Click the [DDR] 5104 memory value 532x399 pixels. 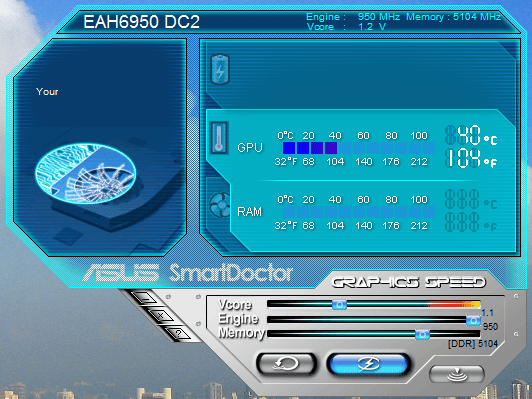click(x=473, y=344)
